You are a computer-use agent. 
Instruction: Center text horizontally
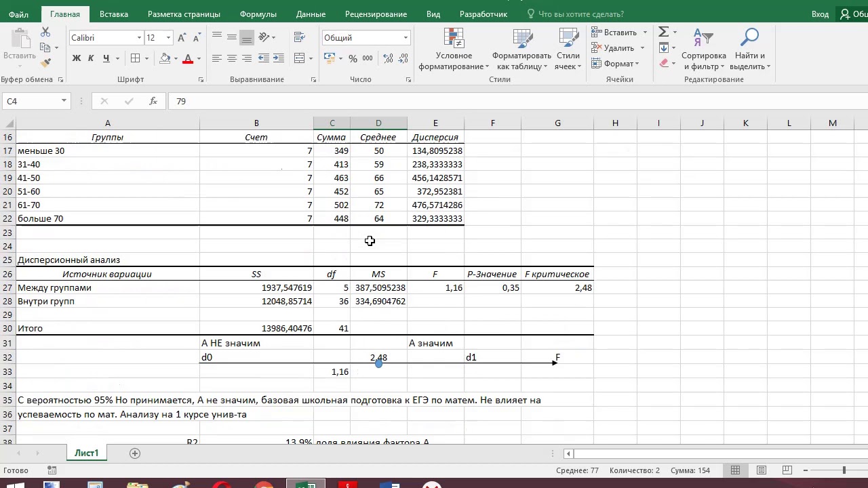(232, 58)
